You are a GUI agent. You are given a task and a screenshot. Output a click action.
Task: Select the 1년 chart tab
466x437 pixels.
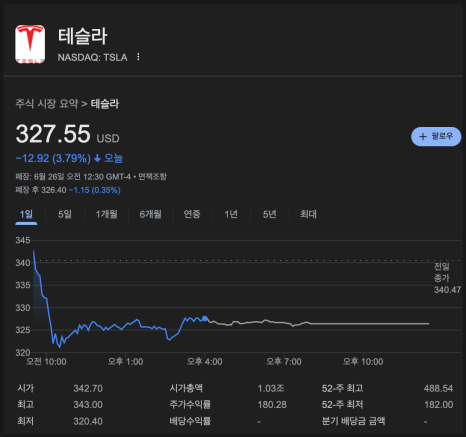point(231,214)
